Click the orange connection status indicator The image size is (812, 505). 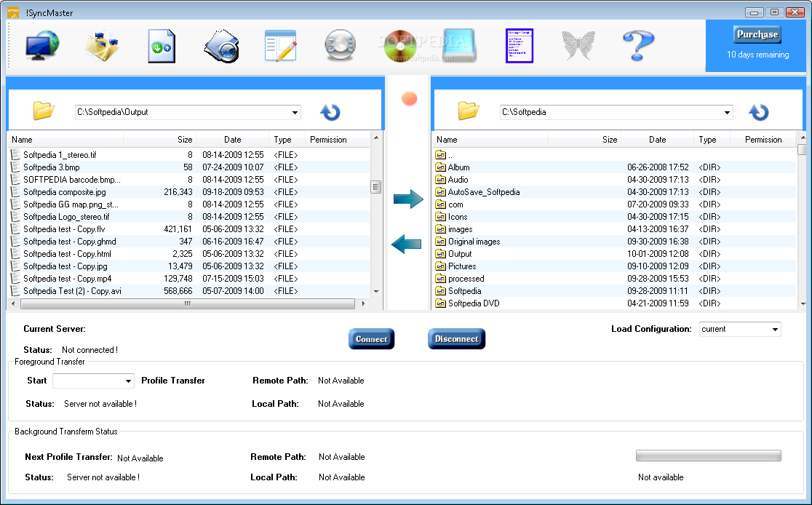pyautogui.click(x=409, y=98)
